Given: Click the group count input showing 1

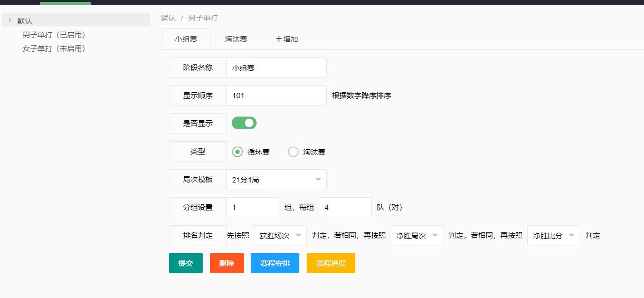Looking at the screenshot, I should (x=253, y=207).
